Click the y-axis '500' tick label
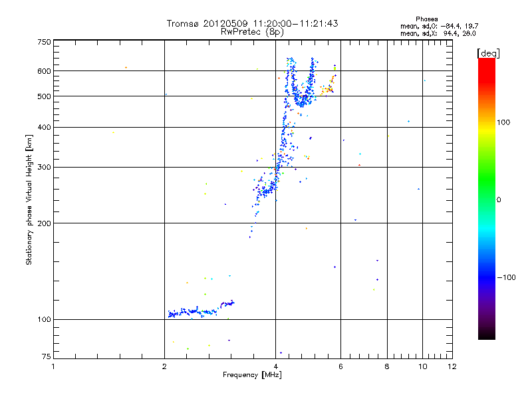 click(44, 96)
